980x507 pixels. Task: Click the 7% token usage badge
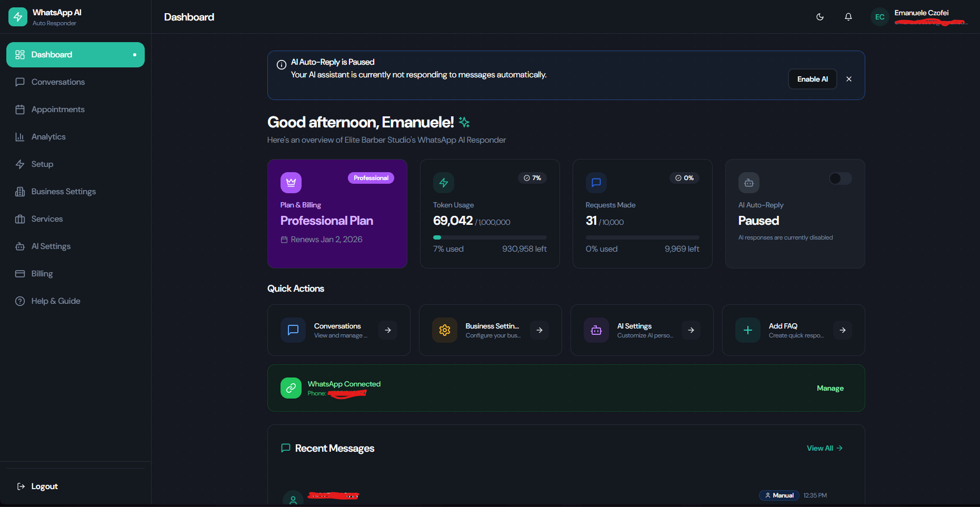(x=533, y=178)
